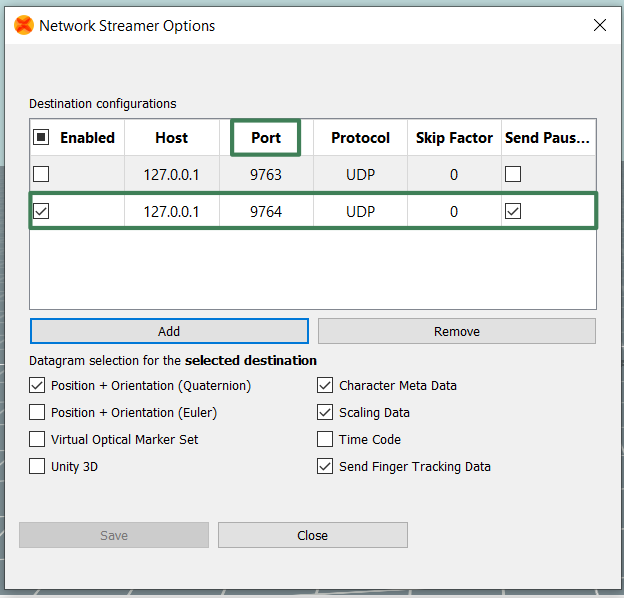Enable the Unity 3D datagram checkbox

tap(38, 466)
